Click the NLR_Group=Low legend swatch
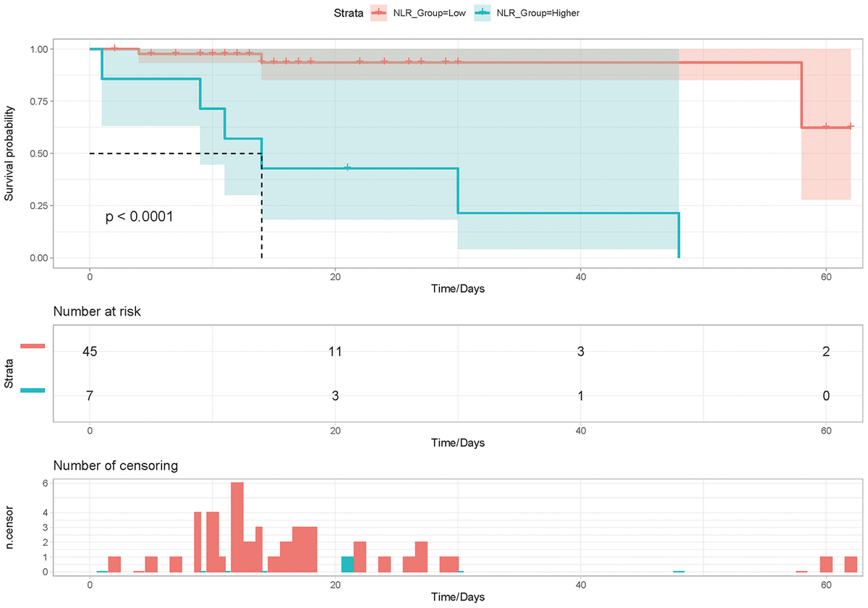Image resolution: width=868 pixels, height=608 pixels. click(380, 13)
